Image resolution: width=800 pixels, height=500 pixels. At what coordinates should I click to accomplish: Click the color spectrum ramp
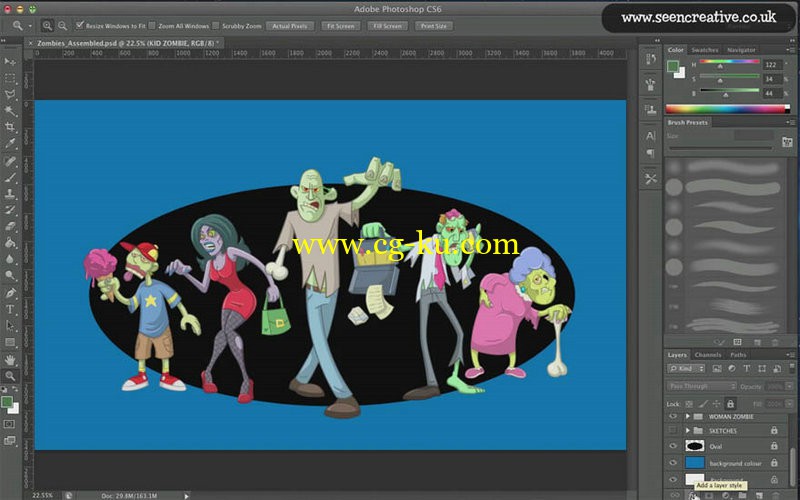(x=728, y=109)
